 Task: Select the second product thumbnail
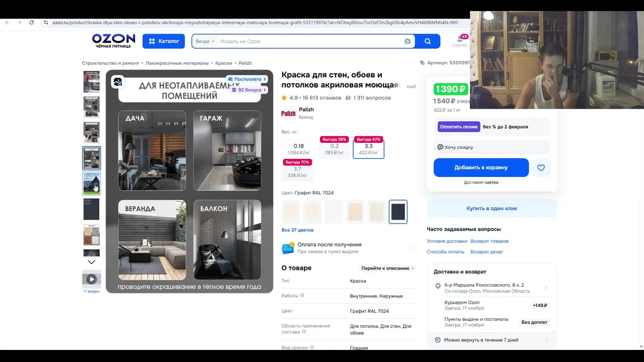click(x=92, y=107)
